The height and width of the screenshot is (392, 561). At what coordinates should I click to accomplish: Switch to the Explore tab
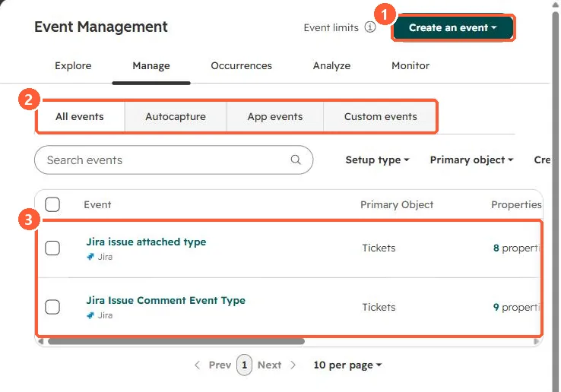(x=73, y=66)
